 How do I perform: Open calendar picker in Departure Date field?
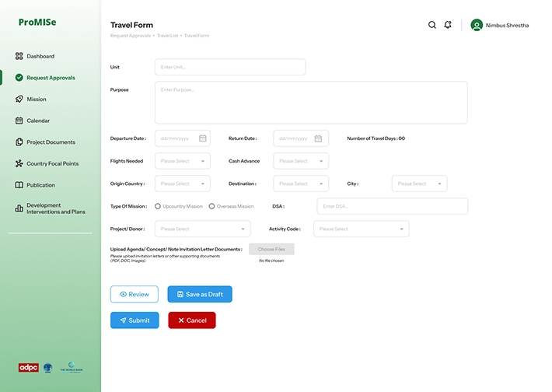coord(203,138)
